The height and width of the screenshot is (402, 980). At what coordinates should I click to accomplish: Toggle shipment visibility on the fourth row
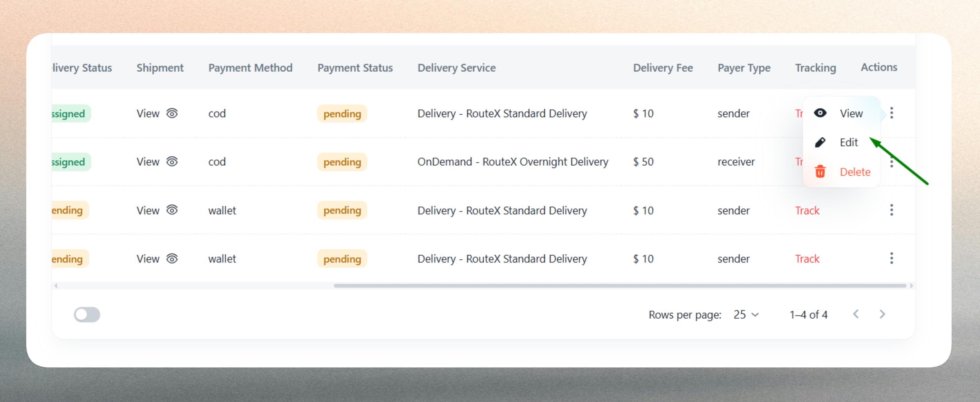point(172,259)
